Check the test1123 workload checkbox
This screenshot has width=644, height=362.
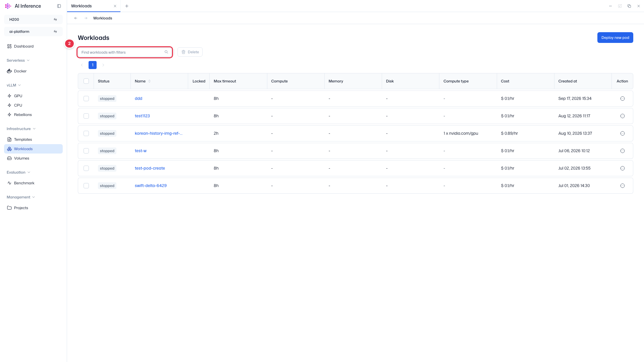point(86,116)
